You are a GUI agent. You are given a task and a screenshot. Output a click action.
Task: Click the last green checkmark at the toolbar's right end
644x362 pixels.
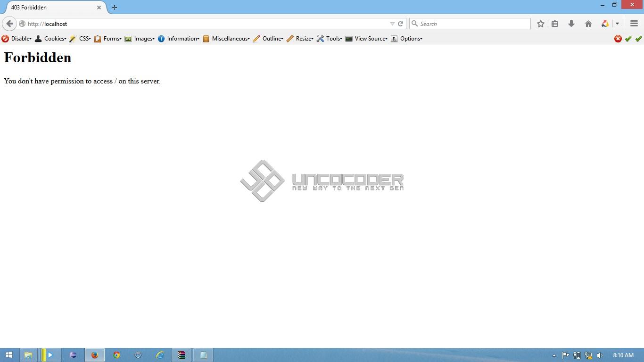coord(639,39)
